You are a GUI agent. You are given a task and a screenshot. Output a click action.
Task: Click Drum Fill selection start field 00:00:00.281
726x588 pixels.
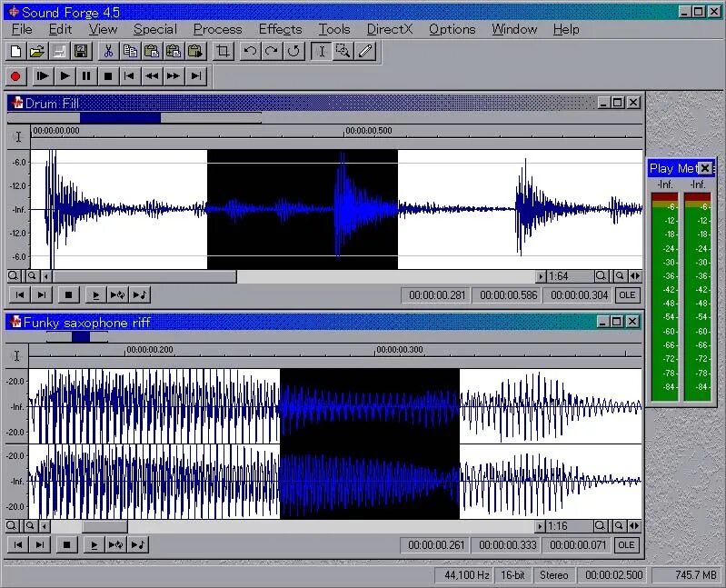click(437, 295)
